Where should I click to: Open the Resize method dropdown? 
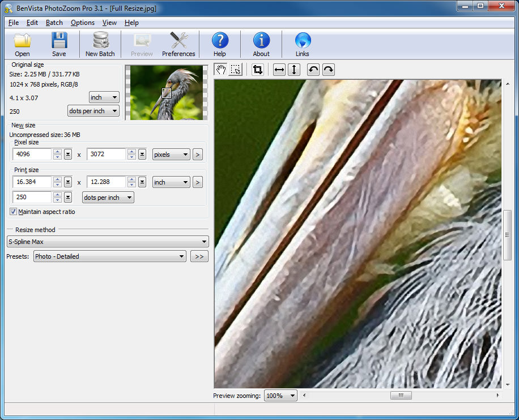tap(108, 241)
